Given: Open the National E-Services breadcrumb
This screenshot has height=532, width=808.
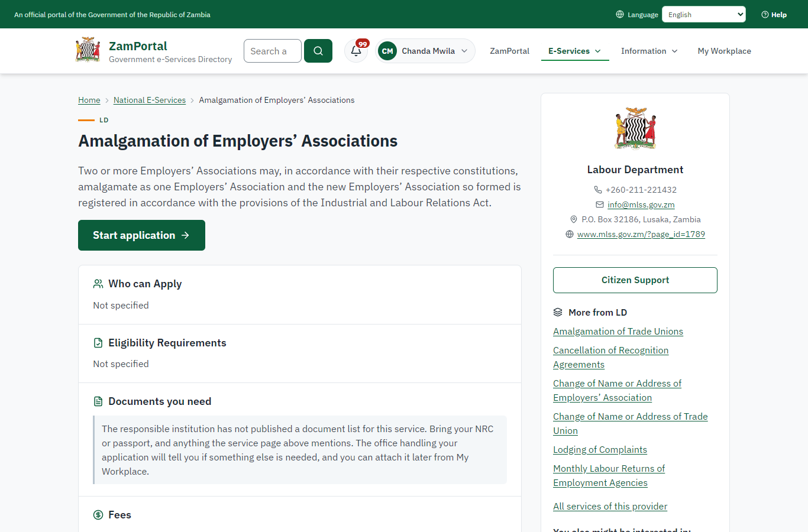Looking at the screenshot, I should (150, 100).
